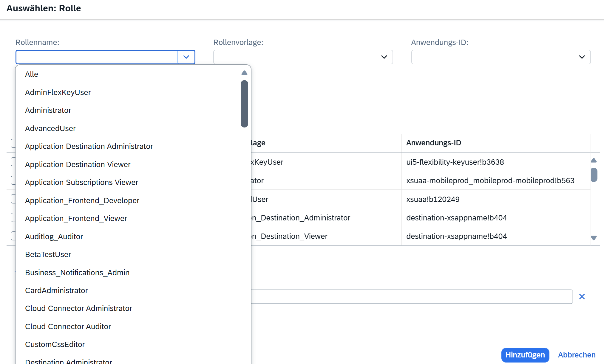Viewport: 604px width, 364px height.
Task: Select Alle from the role list
Action: 32,74
